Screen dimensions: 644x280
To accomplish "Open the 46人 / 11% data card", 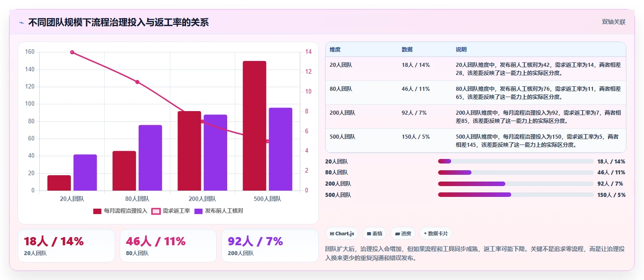I will click(x=168, y=246).
